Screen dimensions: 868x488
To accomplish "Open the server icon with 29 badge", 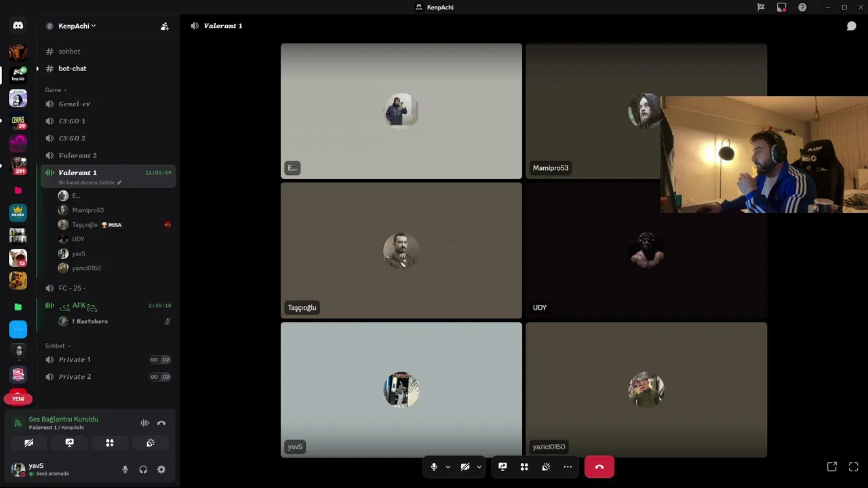I will (x=18, y=121).
